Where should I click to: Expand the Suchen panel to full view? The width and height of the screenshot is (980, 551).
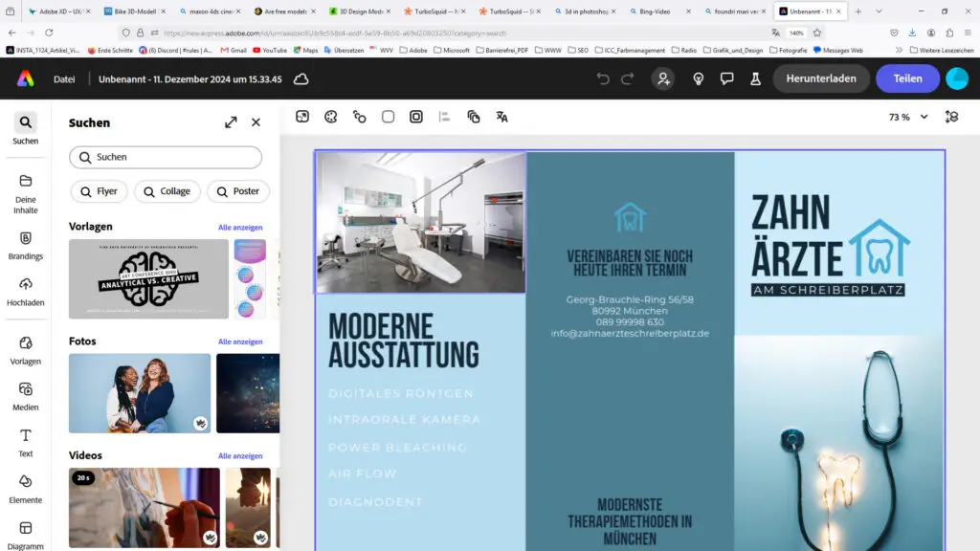231,122
